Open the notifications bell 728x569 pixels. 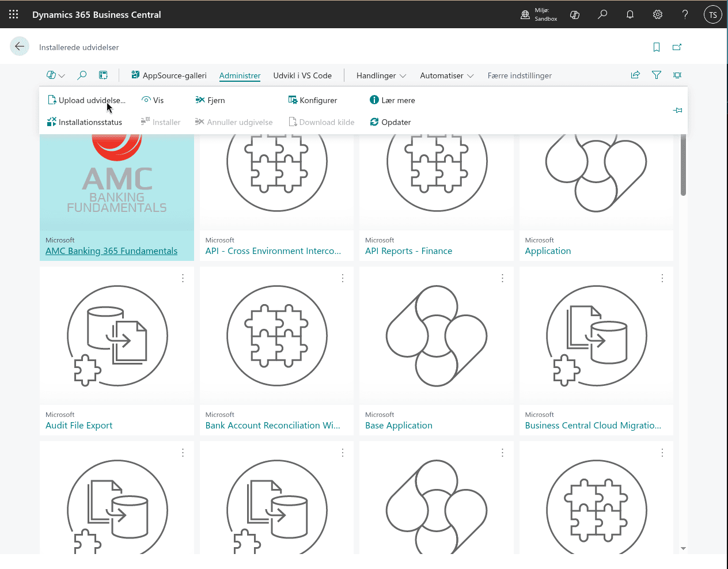tap(630, 14)
